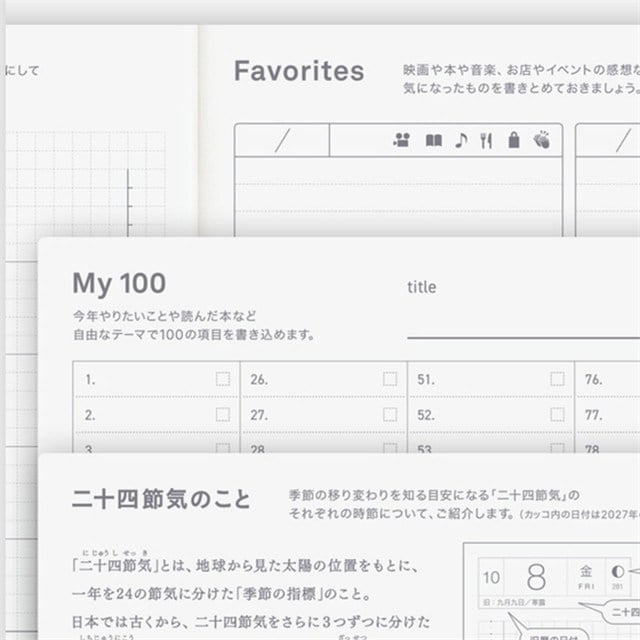Check the box for item 1.
Image resolution: width=640 pixels, height=640 pixels.
pyautogui.click(x=223, y=379)
